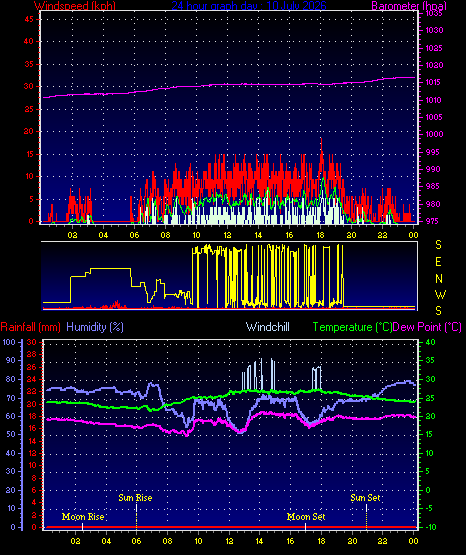Select the 990 value on barometer axis

click(x=434, y=169)
